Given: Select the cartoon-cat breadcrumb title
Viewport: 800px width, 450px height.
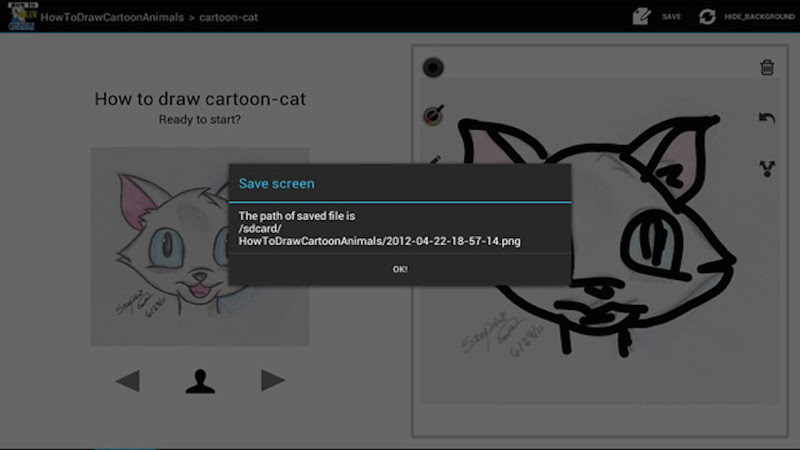Looking at the screenshot, I should (x=229, y=17).
